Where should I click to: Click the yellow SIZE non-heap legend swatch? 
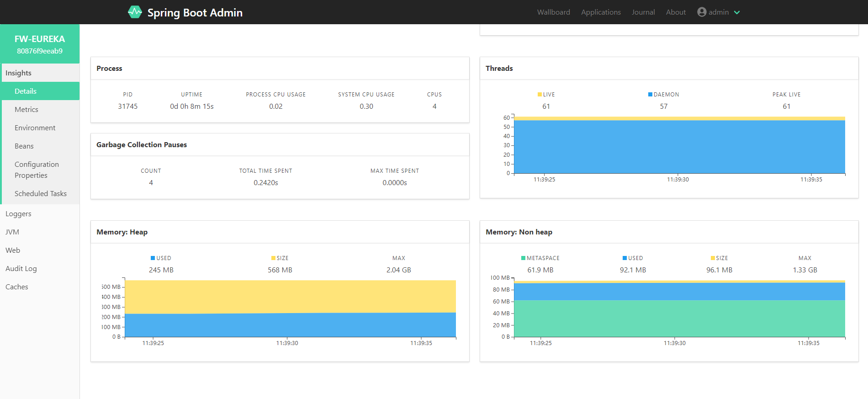coord(713,258)
